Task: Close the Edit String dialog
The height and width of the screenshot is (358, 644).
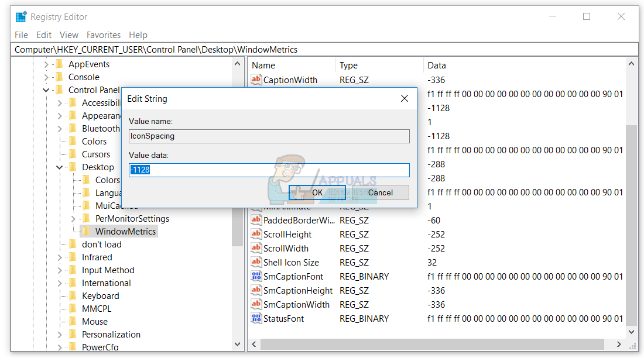Action: point(404,99)
